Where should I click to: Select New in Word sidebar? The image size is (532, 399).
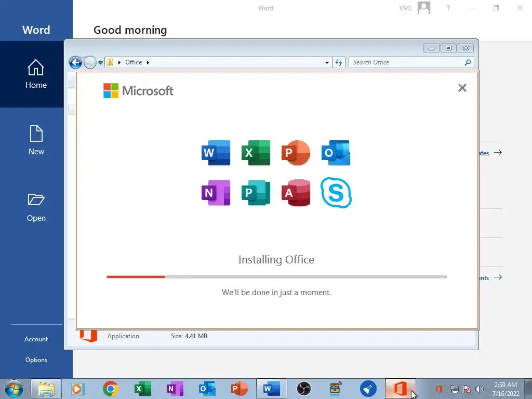[x=36, y=140]
